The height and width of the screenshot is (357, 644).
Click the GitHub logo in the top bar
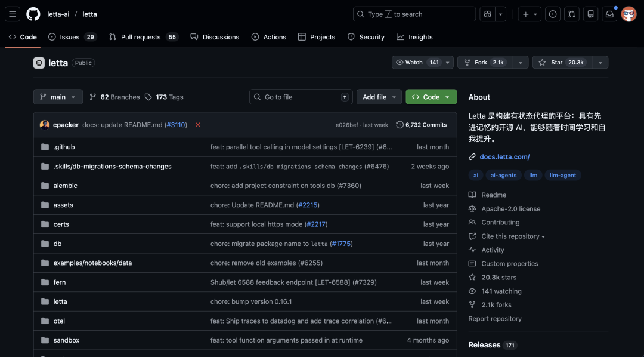point(33,14)
